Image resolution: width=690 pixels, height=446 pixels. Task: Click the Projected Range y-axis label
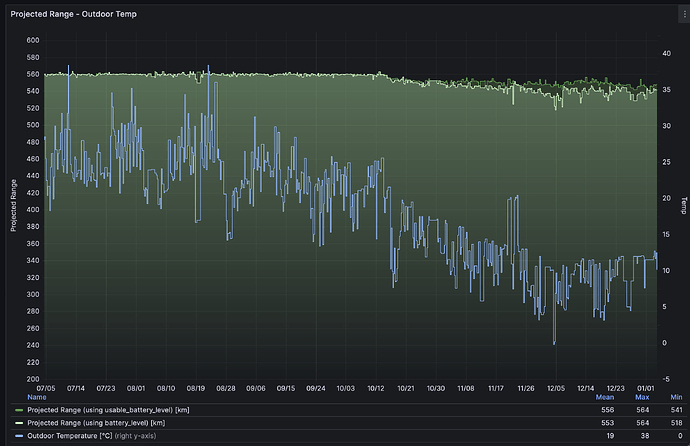pos(13,205)
